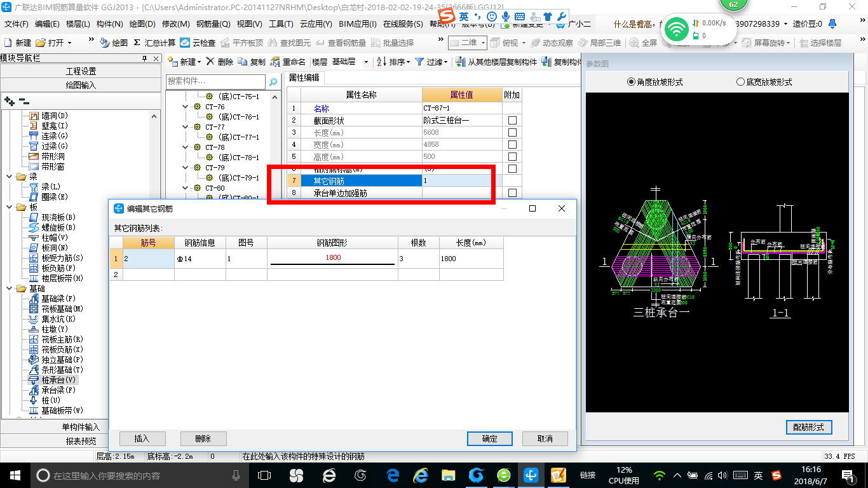Select 墙洞(D) tree item
This screenshot has height=488, width=868.
pos(48,115)
